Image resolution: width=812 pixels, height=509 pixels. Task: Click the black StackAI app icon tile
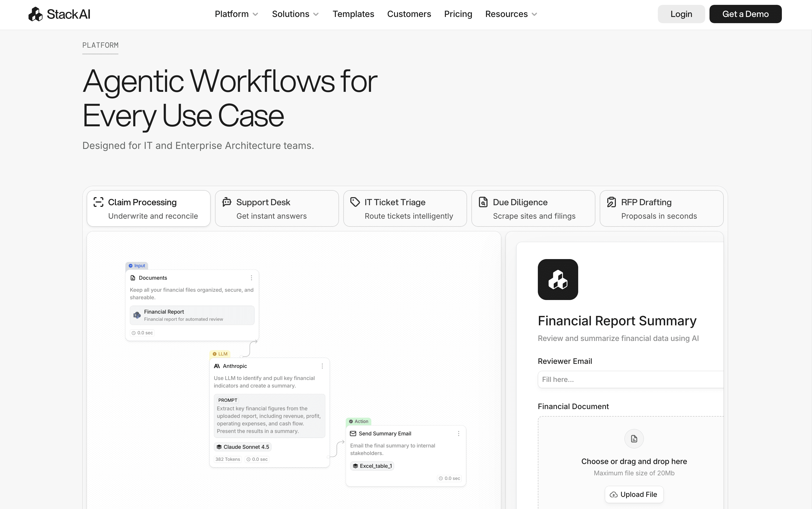click(558, 280)
